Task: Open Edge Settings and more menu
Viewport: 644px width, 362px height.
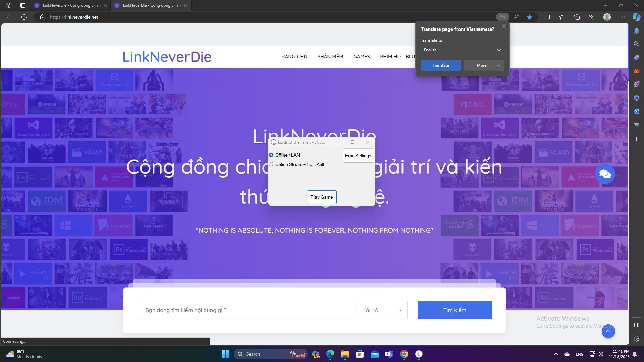Action: click(623, 17)
